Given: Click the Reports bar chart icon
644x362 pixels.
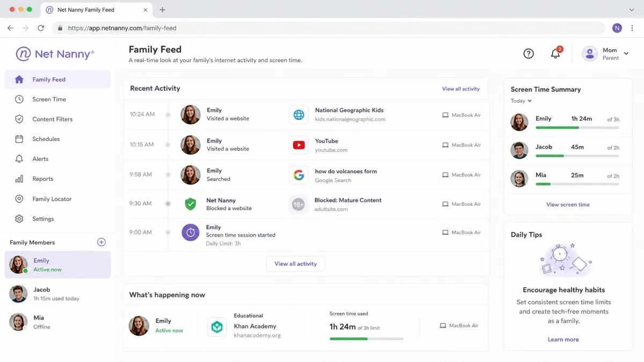Looking at the screenshot, I should click(x=19, y=179).
